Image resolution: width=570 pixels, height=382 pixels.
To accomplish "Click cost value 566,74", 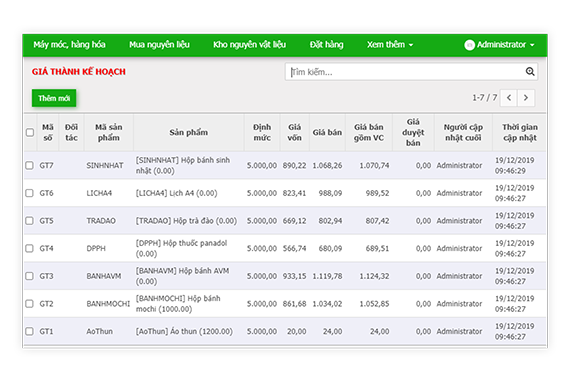I will 294,248.
